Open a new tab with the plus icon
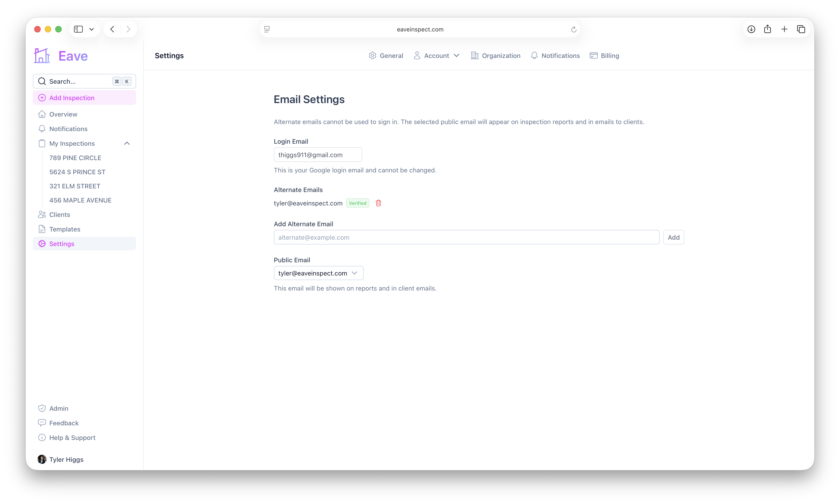840x504 pixels. [784, 29]
